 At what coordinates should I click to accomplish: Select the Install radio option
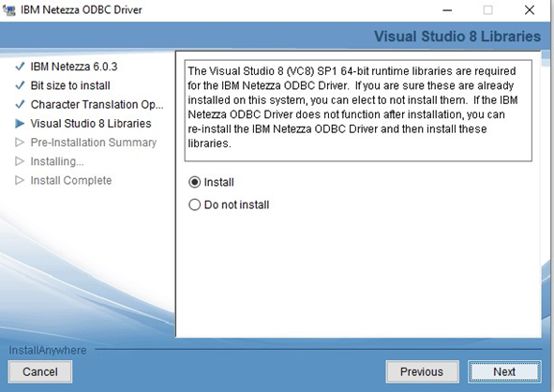tap(195, 182)
